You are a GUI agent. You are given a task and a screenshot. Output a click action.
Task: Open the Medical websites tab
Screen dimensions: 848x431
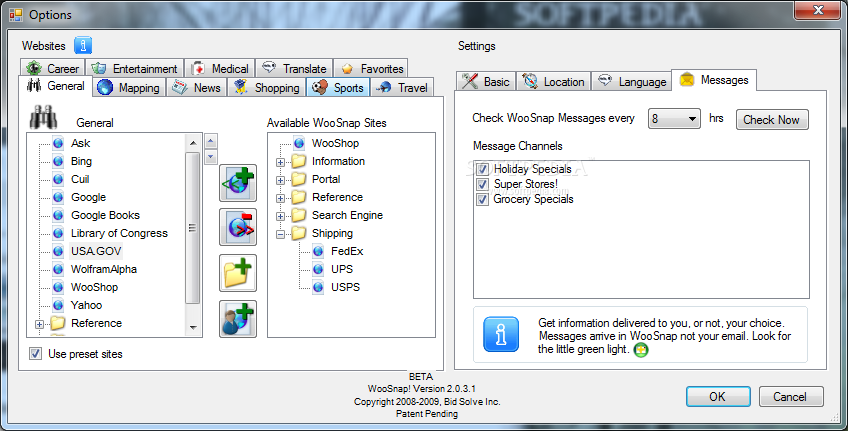tap(220, 69)
